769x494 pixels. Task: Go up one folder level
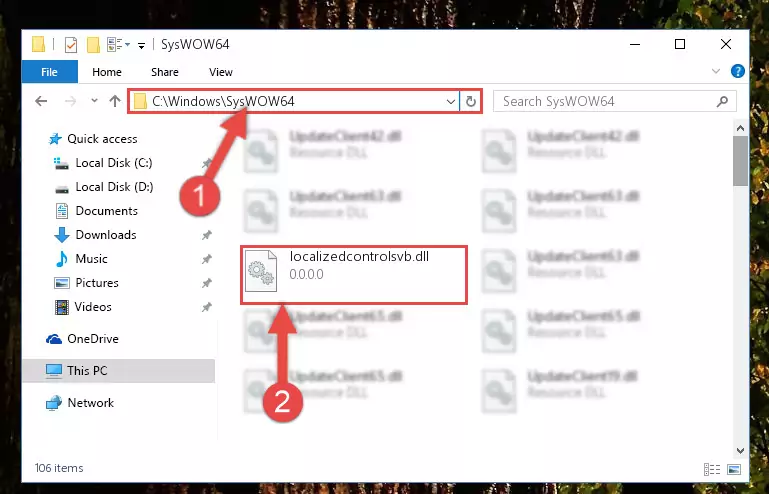(115, 101)
